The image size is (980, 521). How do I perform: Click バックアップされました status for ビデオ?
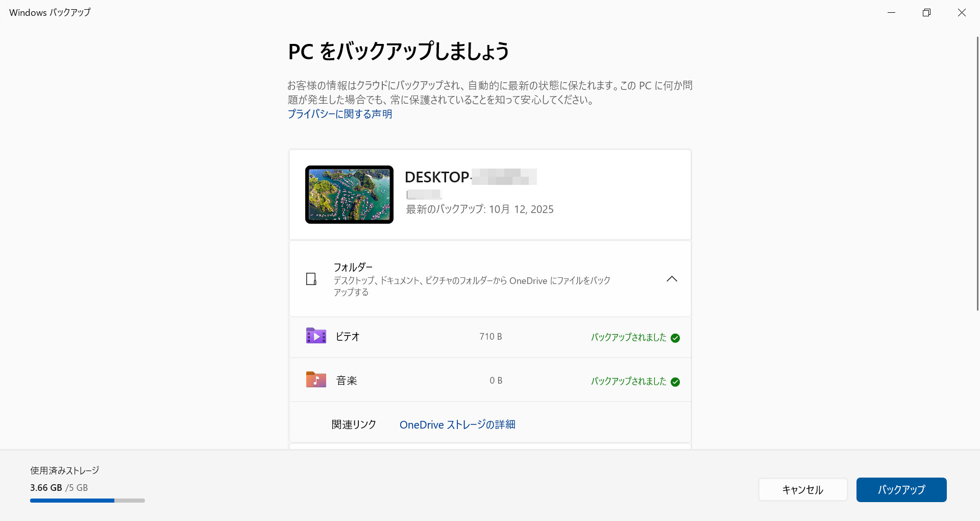pos(628,338)
